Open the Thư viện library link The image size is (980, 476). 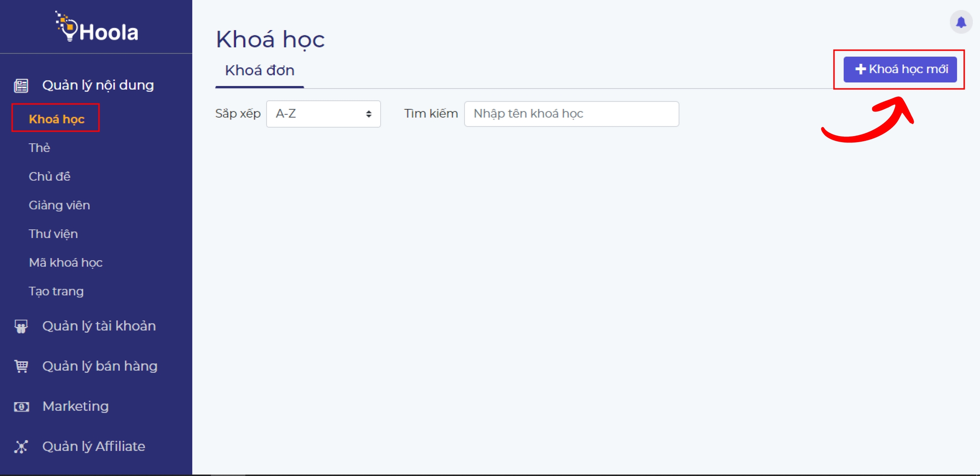(53, 234)
